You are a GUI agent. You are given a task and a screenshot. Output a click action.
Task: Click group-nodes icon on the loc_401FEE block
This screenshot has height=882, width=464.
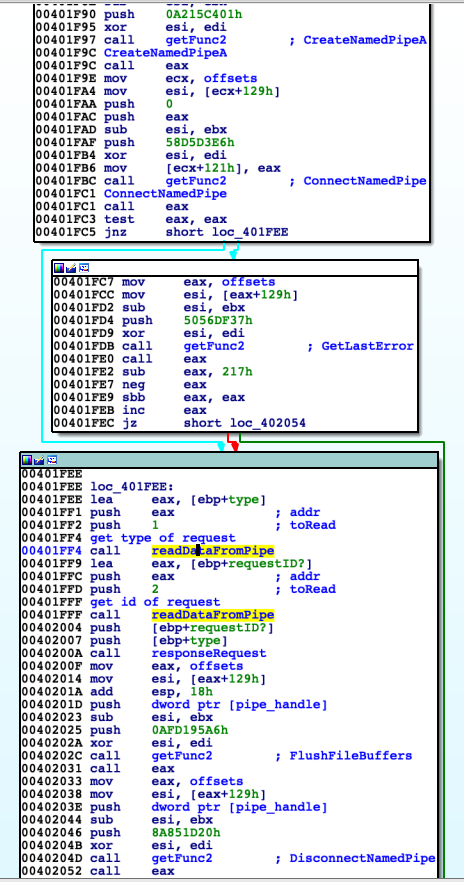52,460
